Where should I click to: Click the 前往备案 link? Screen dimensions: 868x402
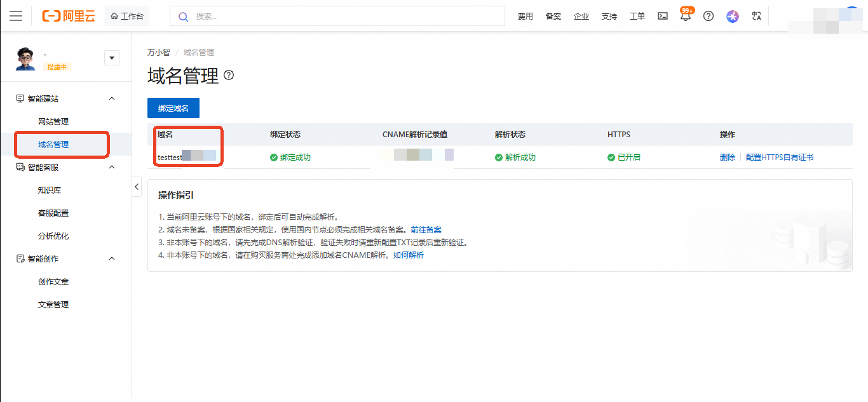coord(426,230)
